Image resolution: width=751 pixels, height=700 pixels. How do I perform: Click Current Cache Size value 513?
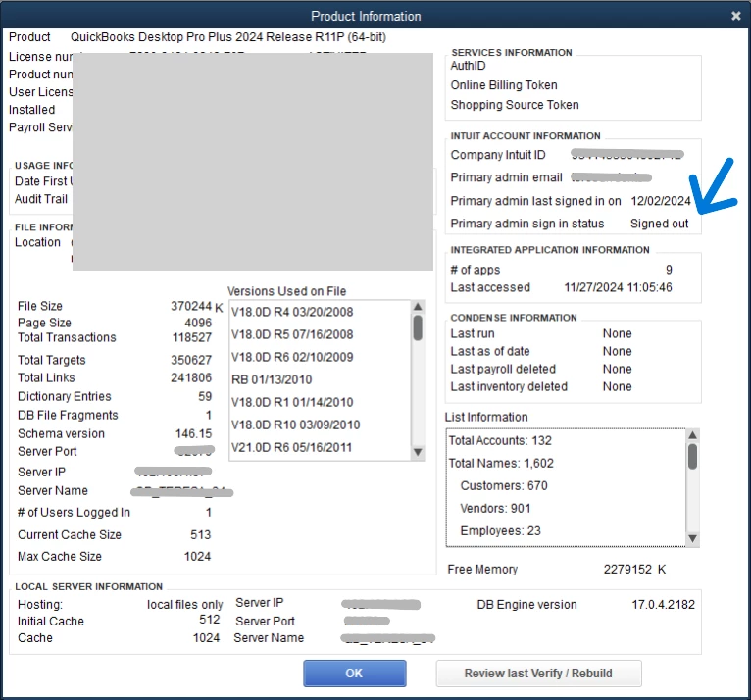(200, 534)
